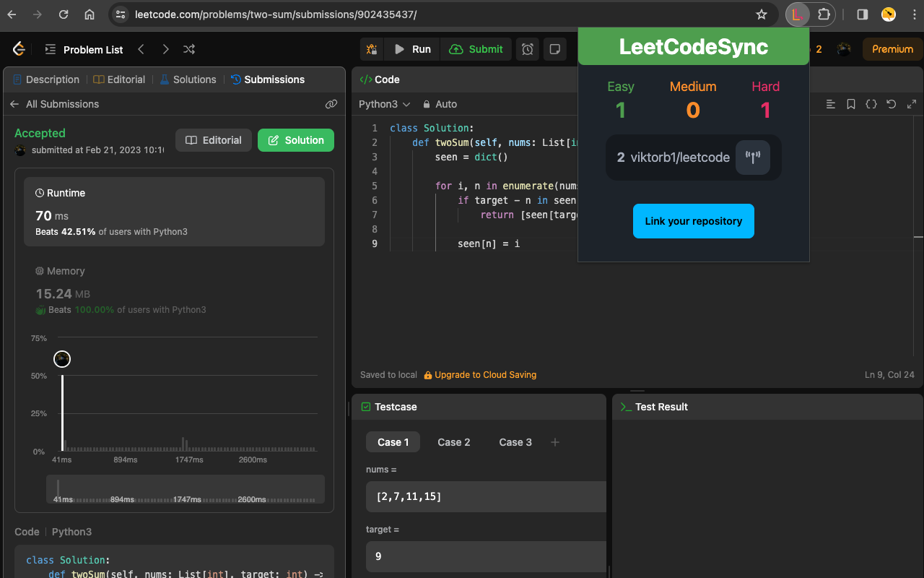Open the debugger tool next to Run
Image resolution: width=924 pixels, height=578 pixels.
point(372,49)
